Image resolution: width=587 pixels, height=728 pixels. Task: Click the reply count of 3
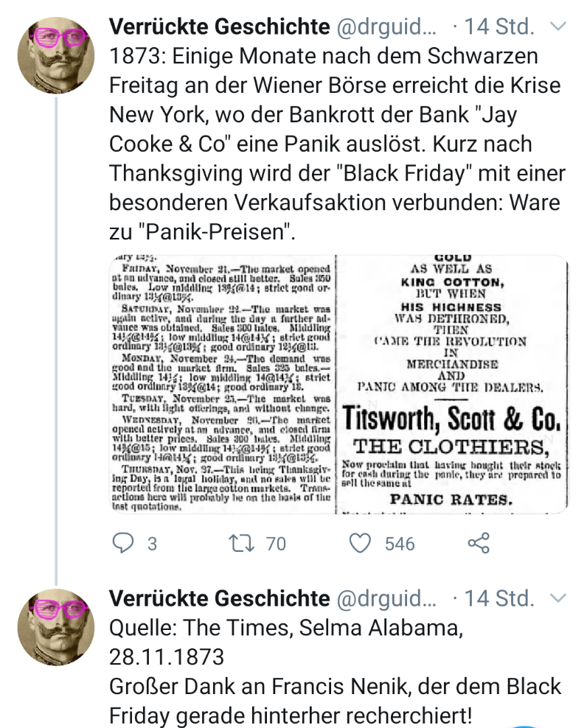(152, 545)
